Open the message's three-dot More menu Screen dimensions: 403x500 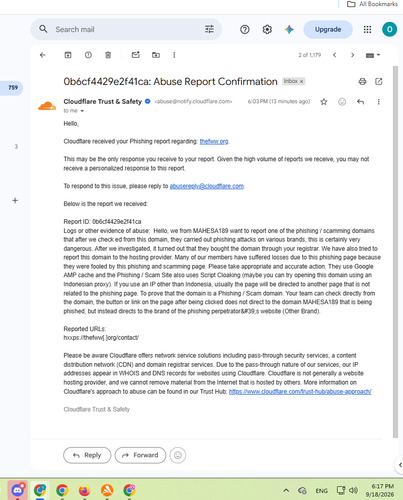coord(379,102)
